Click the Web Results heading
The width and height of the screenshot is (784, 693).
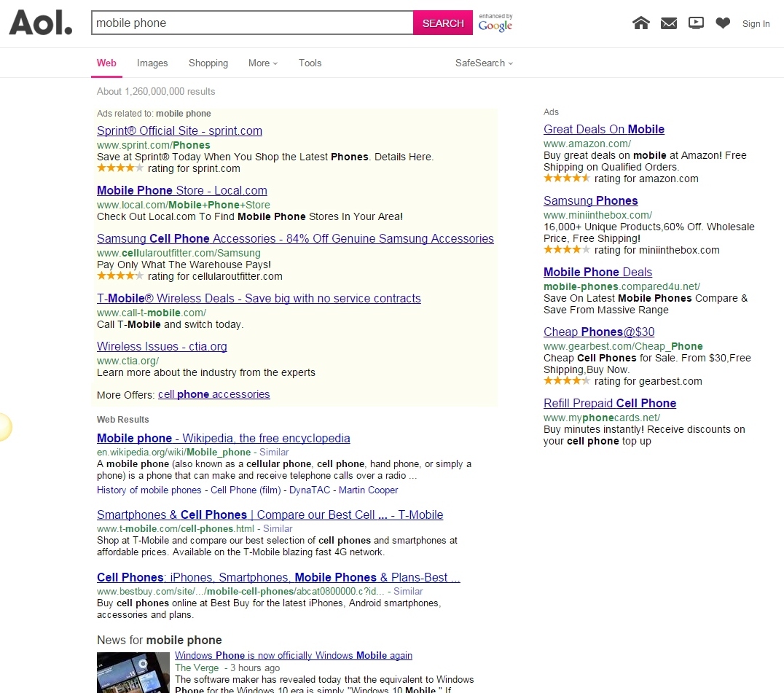123,420
